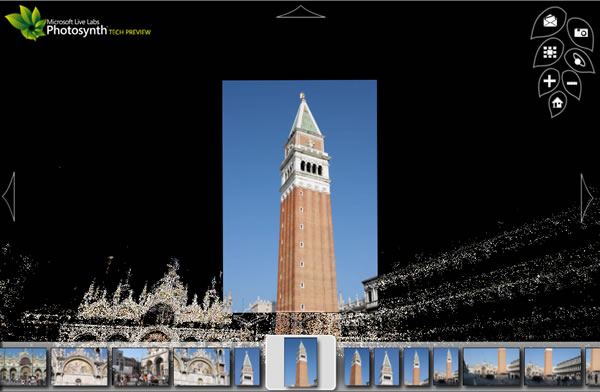The height and width of the screenshot is (392, 600).
Task: Click the orbit view icon
Action: click(x=578, y=60)
